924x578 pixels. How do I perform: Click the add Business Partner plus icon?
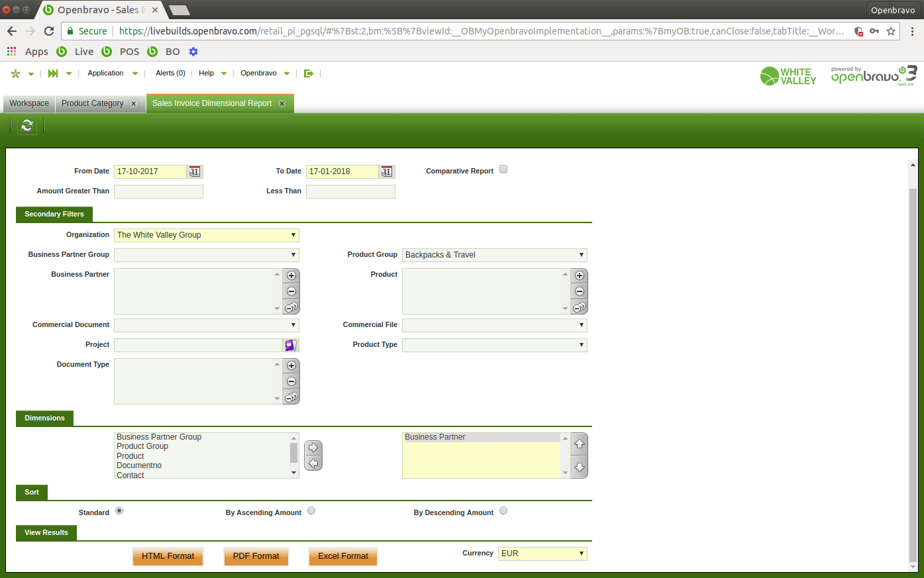coord(291,275)
